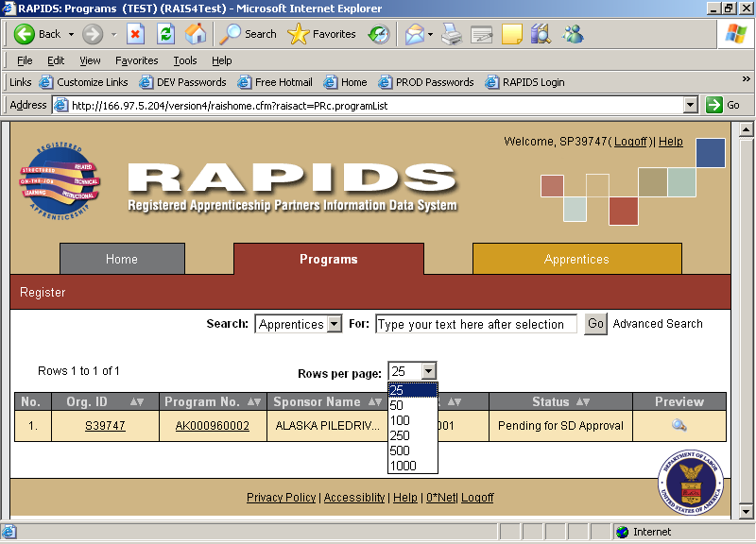Click the IE Stop button

(135, 34)
